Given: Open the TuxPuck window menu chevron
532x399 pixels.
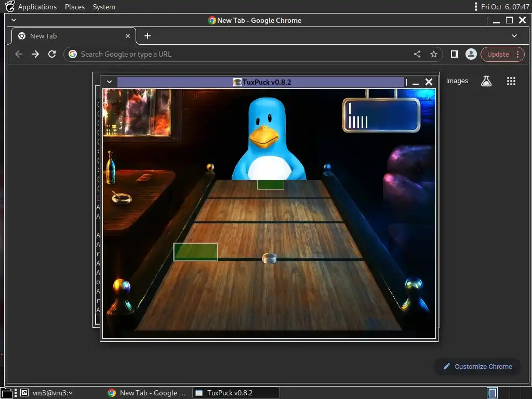Looking at the screenshot, I should click(109, 82).
